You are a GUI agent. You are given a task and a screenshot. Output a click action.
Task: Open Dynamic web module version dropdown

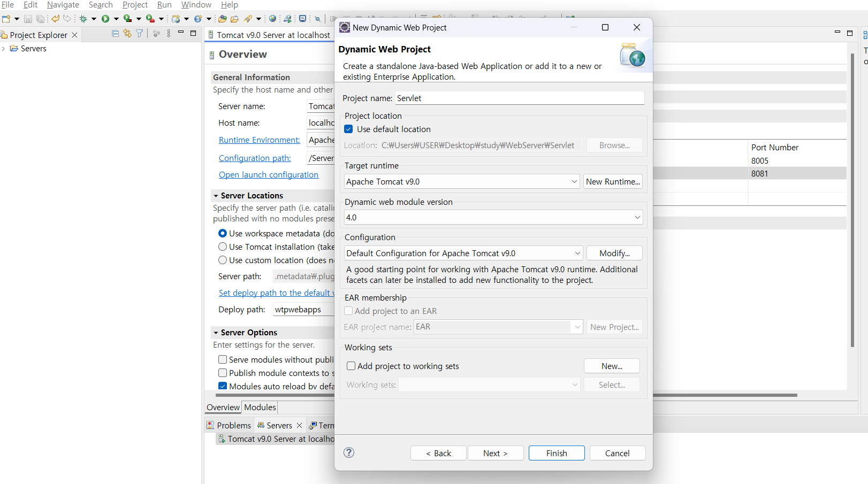pos(637,218)
